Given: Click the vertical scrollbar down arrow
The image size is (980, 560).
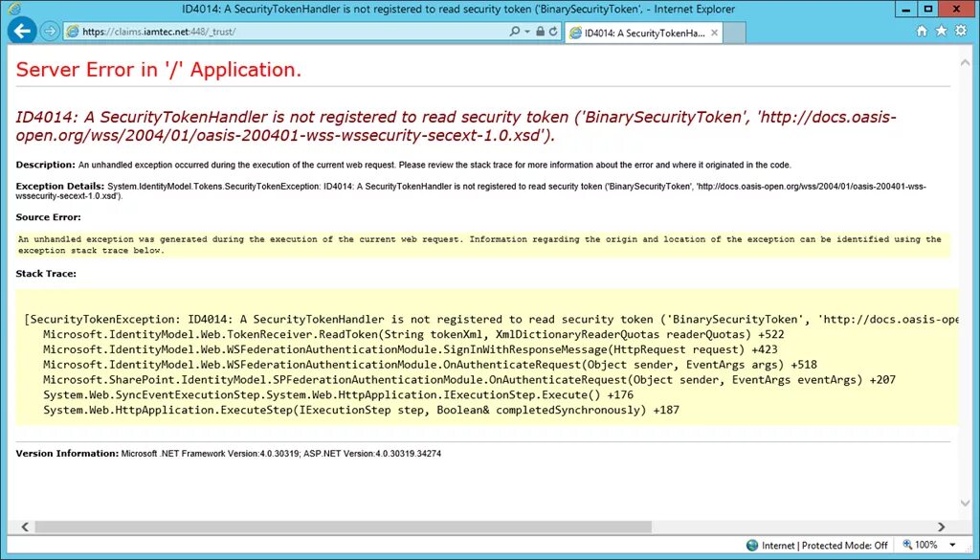Looking at the screenshot, I should [x=965, y=504].
